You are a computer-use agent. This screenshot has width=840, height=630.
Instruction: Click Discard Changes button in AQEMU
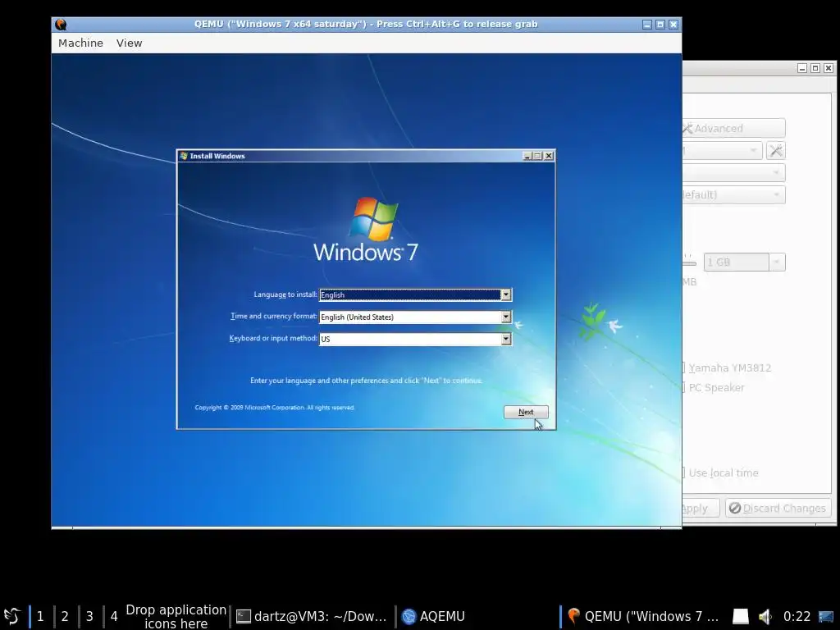[778, 508]
